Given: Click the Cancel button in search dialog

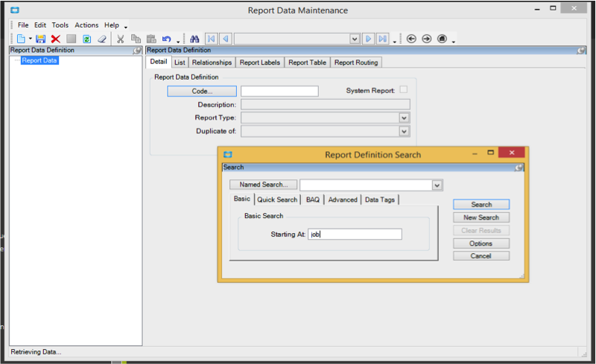Looking at the screenshot, I should [x=481, y=256].
